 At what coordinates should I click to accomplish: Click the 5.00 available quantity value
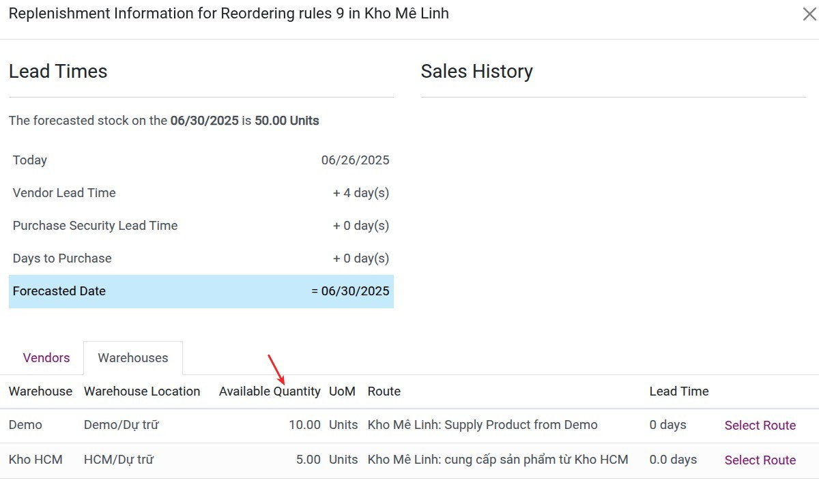(x=308, y=460)
